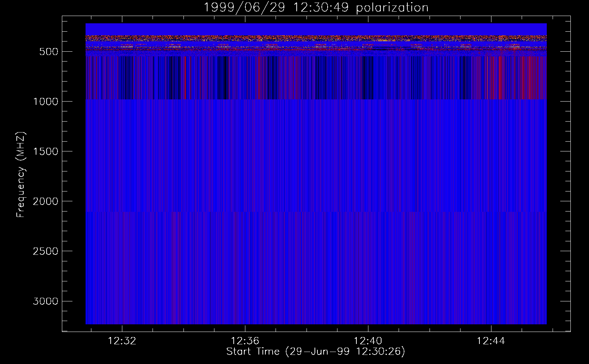589x364 pixels.
Task: Click the 1500 frequency tick label
Action: tap(46, 151)
